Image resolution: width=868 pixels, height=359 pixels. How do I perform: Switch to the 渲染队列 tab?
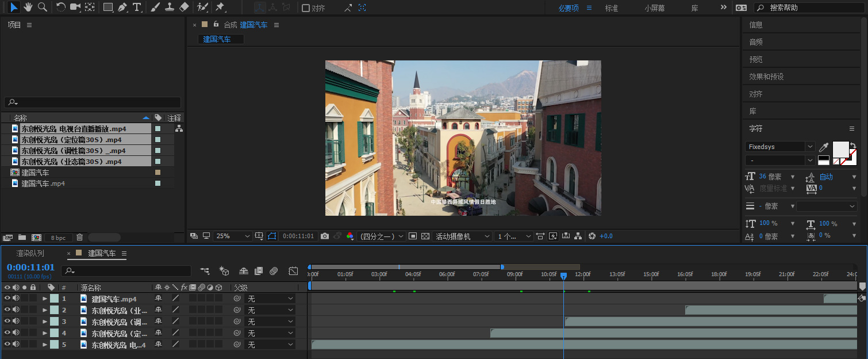(30, 253)
